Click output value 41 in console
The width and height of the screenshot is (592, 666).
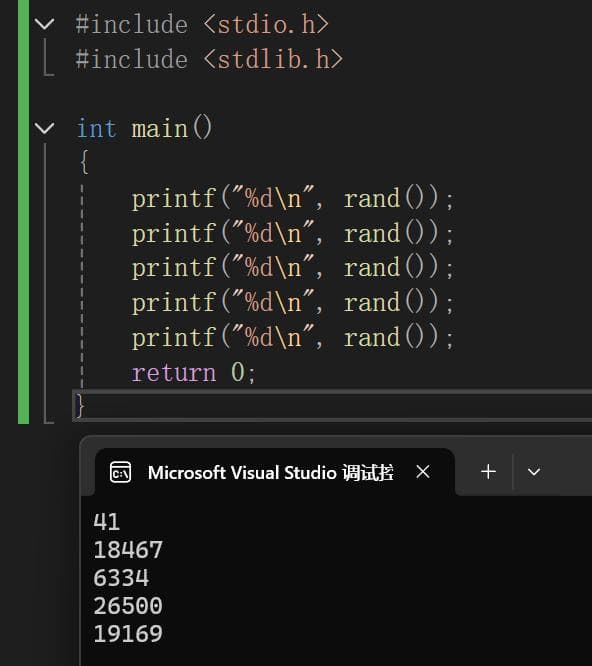(107, 522)
